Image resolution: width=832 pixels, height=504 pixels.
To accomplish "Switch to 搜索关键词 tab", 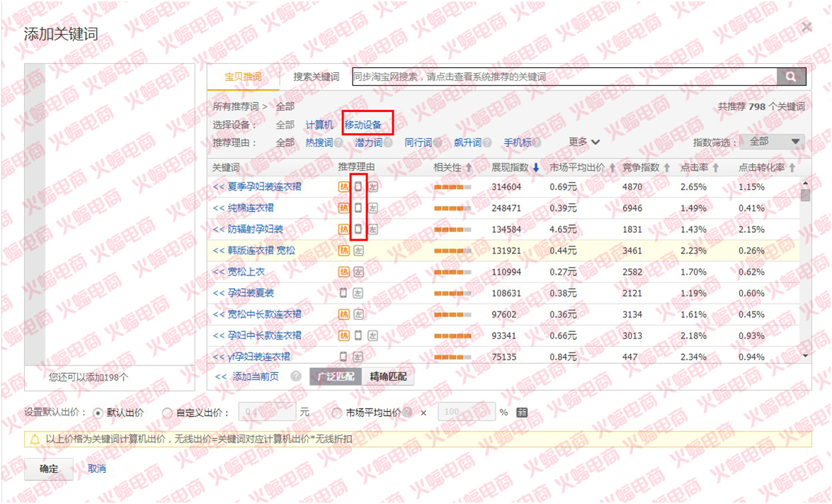I will [x=317, y=77].
